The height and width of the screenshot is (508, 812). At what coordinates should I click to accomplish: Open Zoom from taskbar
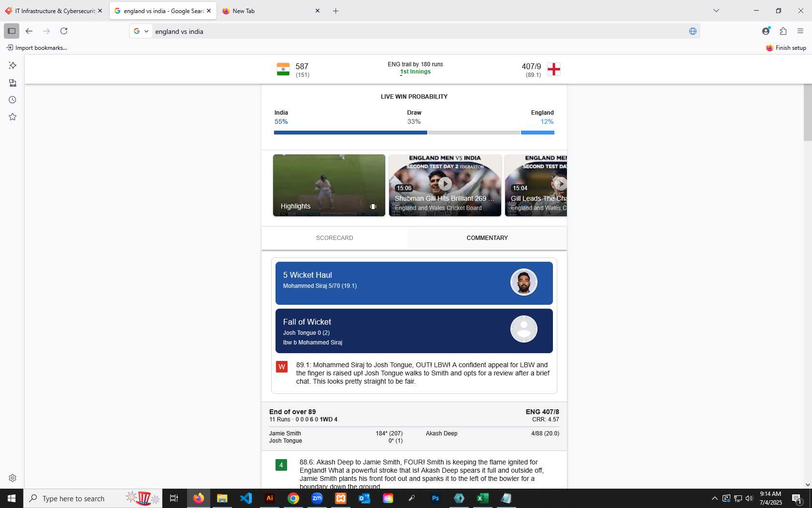click(317, 498)
